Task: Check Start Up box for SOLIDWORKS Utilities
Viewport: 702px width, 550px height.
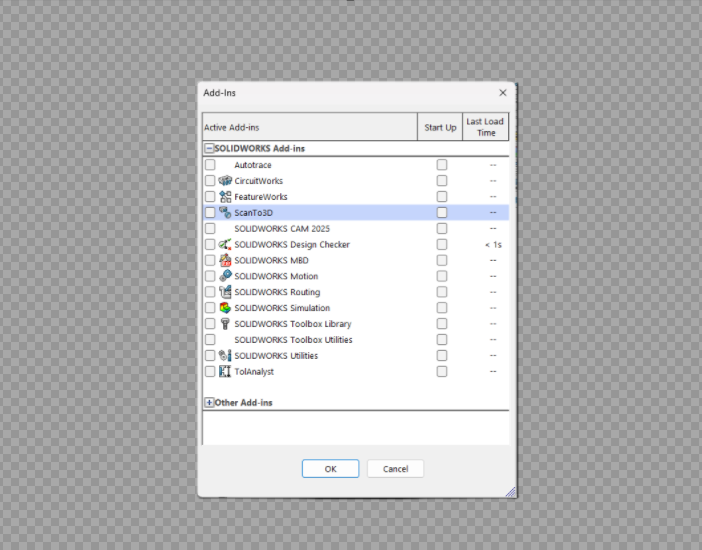Action: pos(442,356)
